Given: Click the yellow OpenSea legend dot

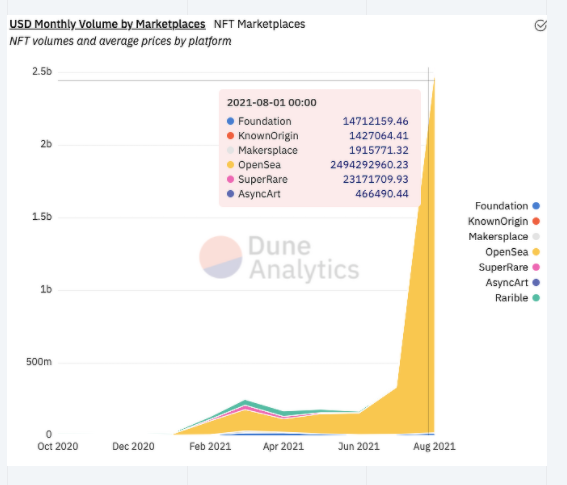Looking at the screenshot, I should tap(536, 252).
